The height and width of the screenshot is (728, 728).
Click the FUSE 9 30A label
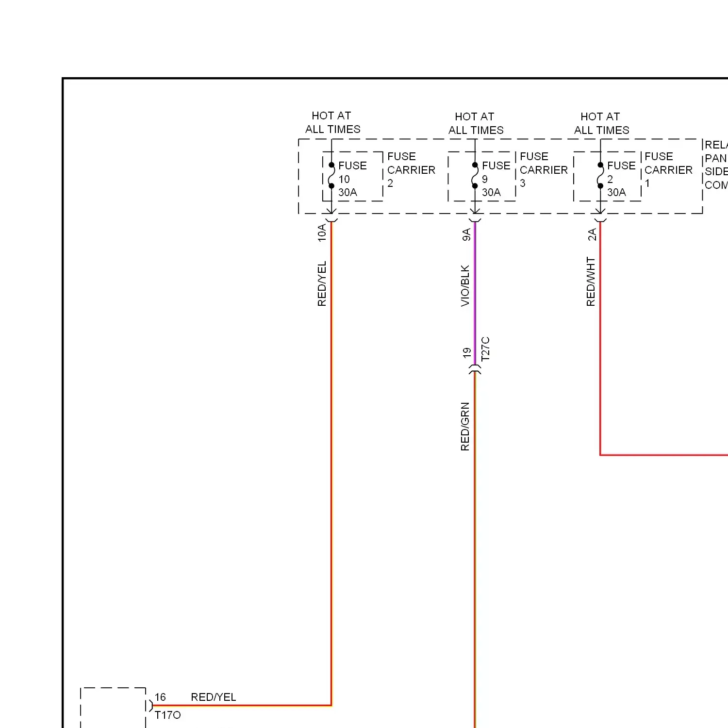click(x=496, y=179)
